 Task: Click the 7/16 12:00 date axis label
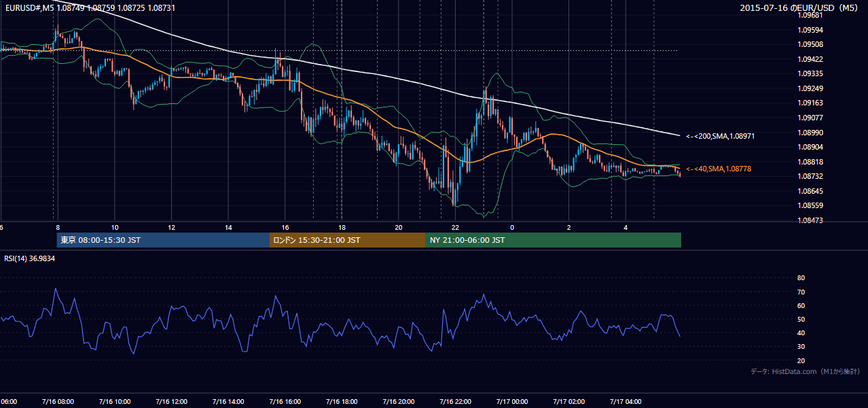(x=171, y=401)
